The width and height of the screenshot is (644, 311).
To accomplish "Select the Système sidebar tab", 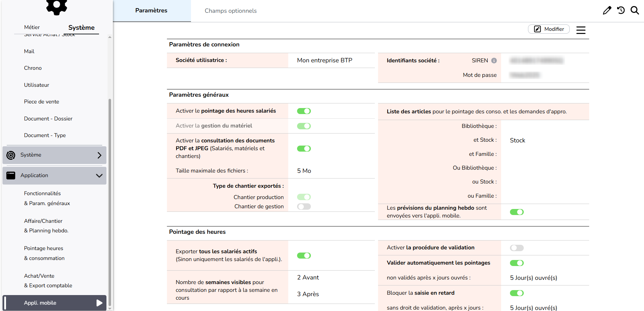I will pos(81,28).
